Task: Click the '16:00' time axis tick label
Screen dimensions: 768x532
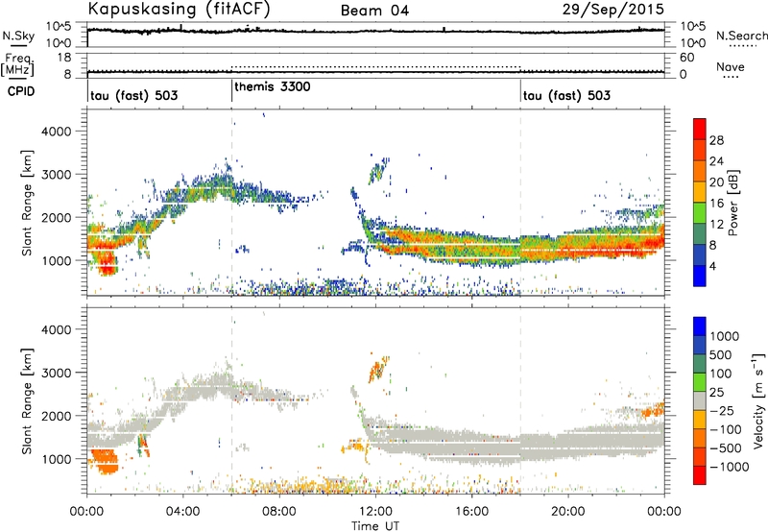Action: (471, 512)
